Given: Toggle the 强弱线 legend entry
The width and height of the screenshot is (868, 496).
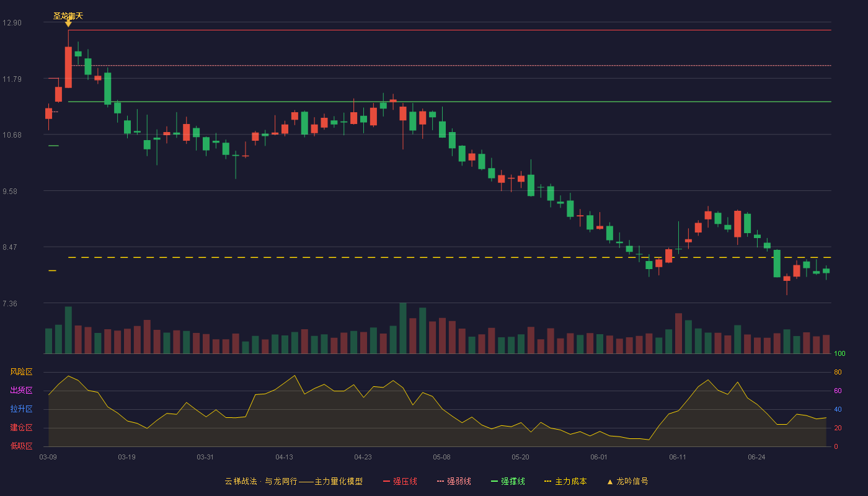Looking at the screenshot, I should [454, 481].
